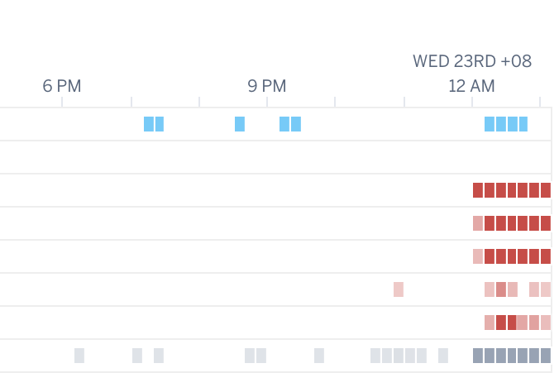Click the leftmost blue block in top row

[149, 124]
